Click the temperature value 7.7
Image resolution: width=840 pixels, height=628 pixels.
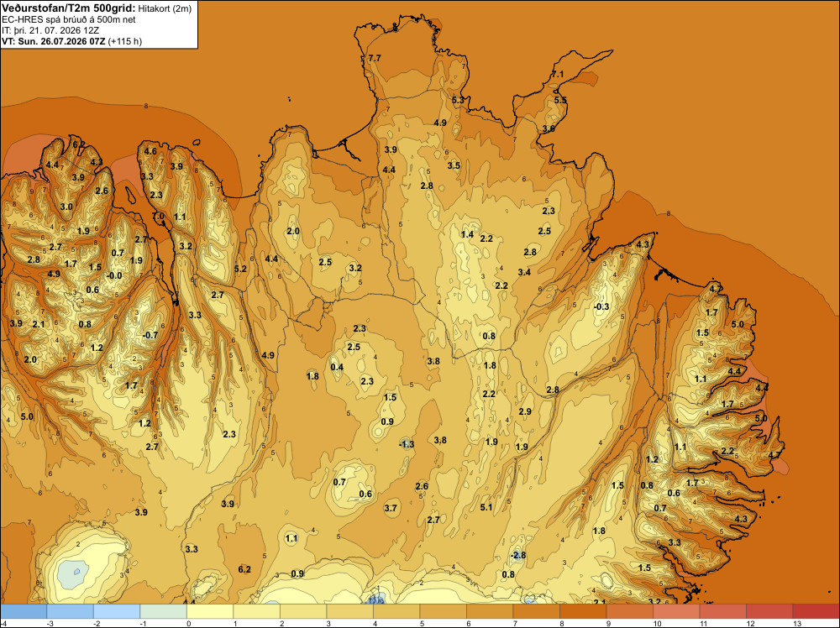375,58
